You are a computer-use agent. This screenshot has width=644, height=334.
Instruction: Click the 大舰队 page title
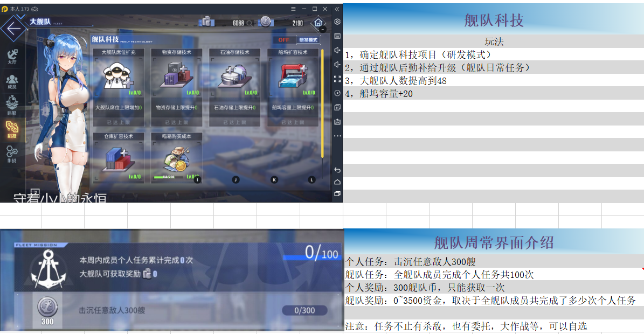coord(40,22)
